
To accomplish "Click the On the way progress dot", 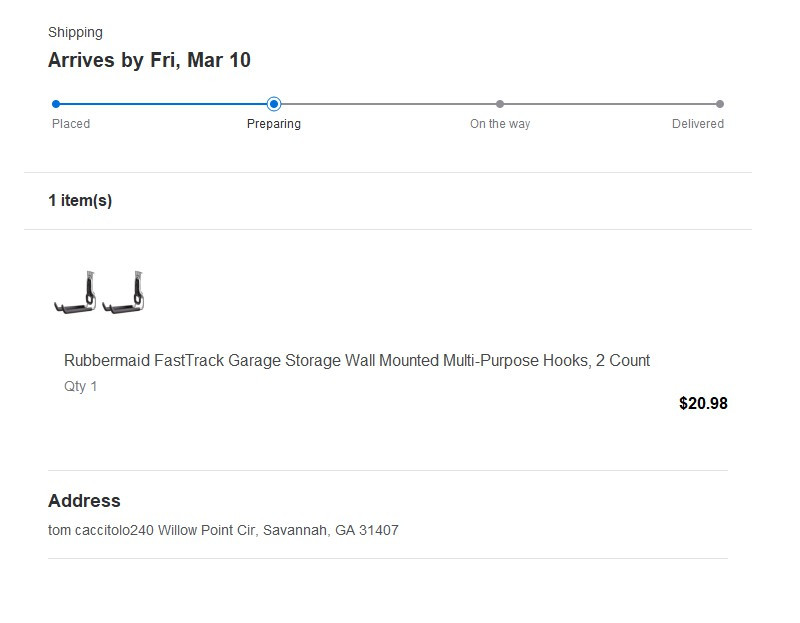I will [x=500, y=104].
